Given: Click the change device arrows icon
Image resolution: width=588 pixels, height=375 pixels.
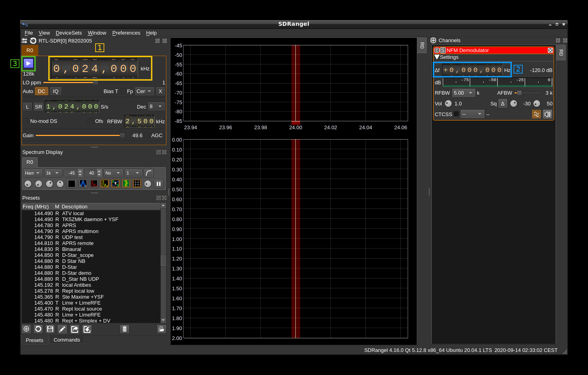Looking at the screenshot, I should tap(25, 41).
